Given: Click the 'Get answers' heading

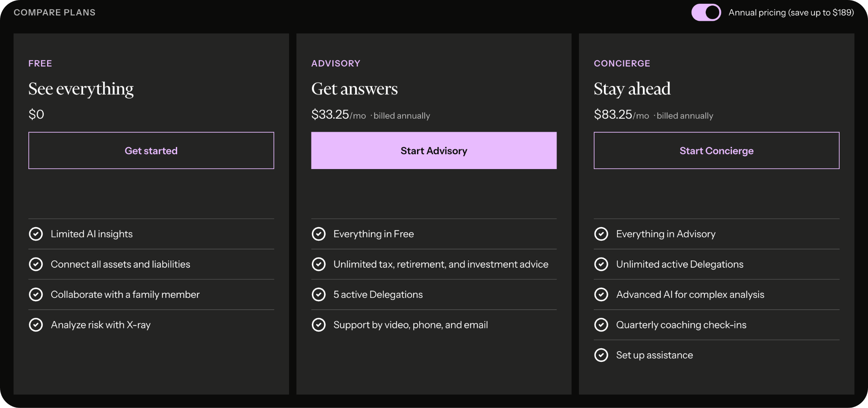Looking at the screenshot, I should [x=354, y=89].
